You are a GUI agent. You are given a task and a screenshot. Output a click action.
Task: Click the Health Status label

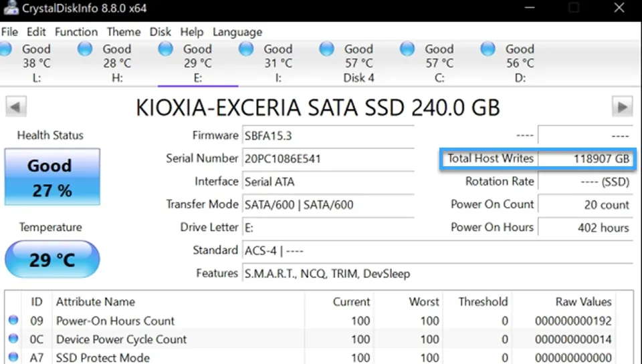[x=50, y=136]
